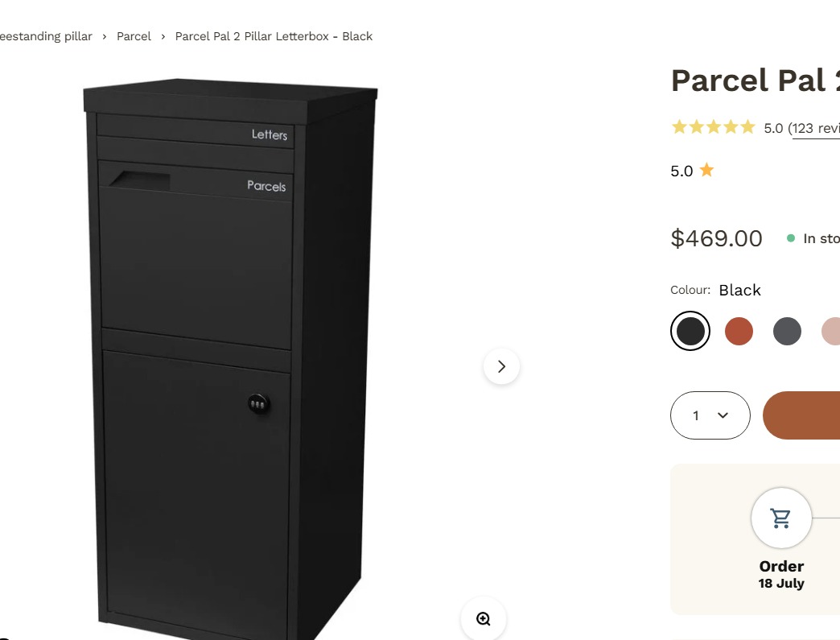This screenshot has width=840, height=640.
Task: Open the Freestanding pillar breadcrumb
Action: [x=46, y=36]
